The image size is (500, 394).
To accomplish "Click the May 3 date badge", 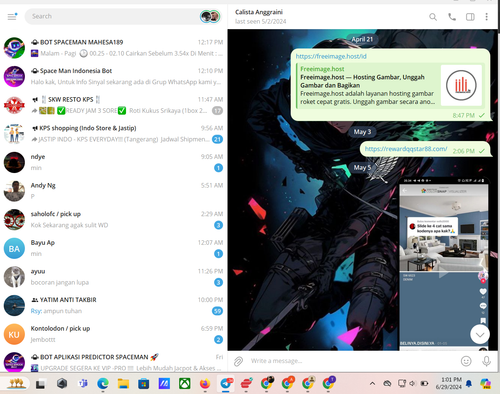I will [362, 132].
